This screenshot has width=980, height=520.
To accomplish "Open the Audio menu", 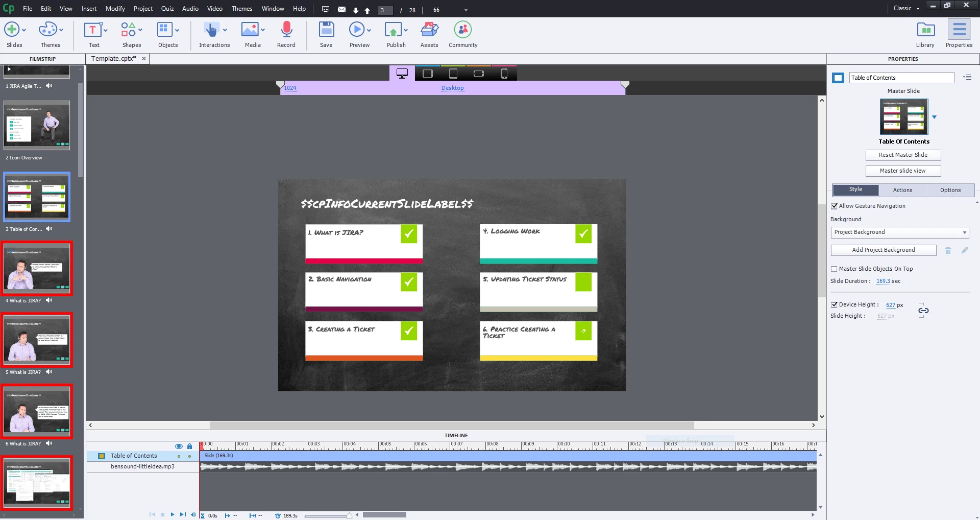I will 190,9.
